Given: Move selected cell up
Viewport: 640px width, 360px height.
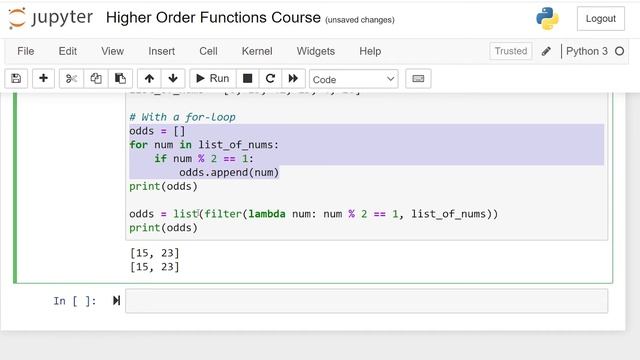Looking at the screenshot, I should [x=149, y=78].
